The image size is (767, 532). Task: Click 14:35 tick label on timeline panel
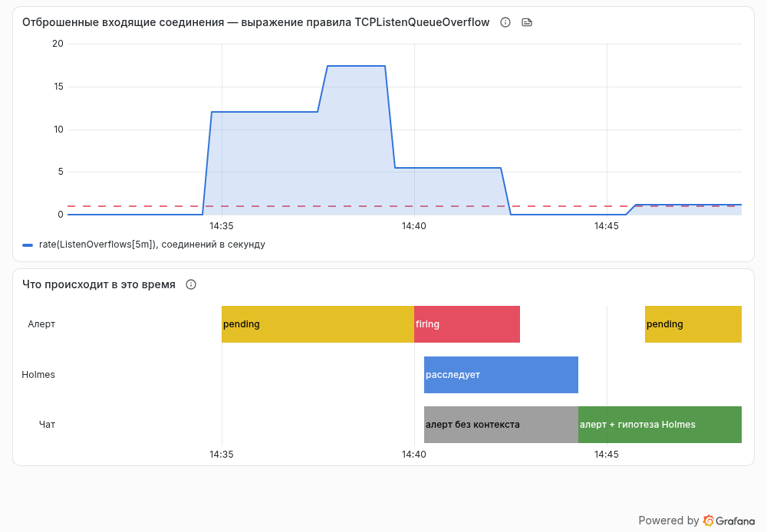pos(222,455)
